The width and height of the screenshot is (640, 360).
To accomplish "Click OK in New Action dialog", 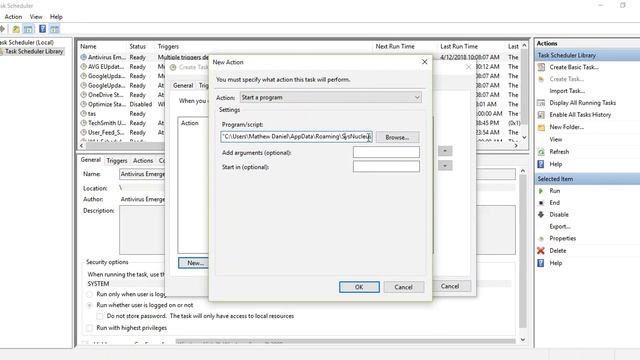I will pyautogui.click(x=359, y=287).
